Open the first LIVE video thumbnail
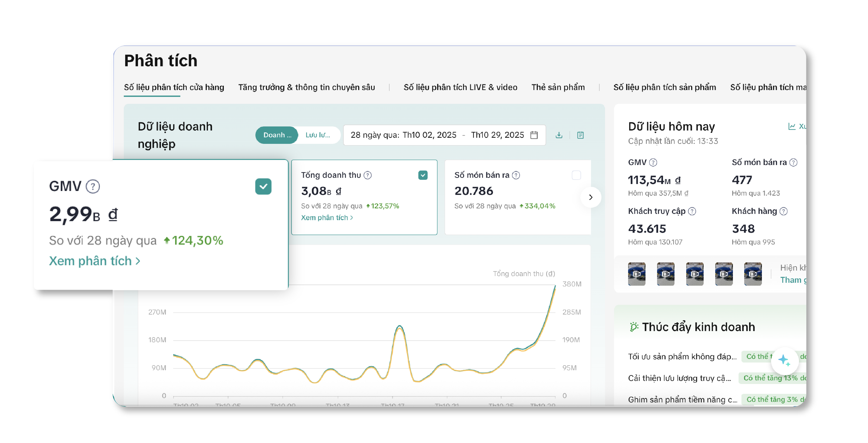Image resolution: width=868 pixels, height=443 pixels. coord(637,274)
